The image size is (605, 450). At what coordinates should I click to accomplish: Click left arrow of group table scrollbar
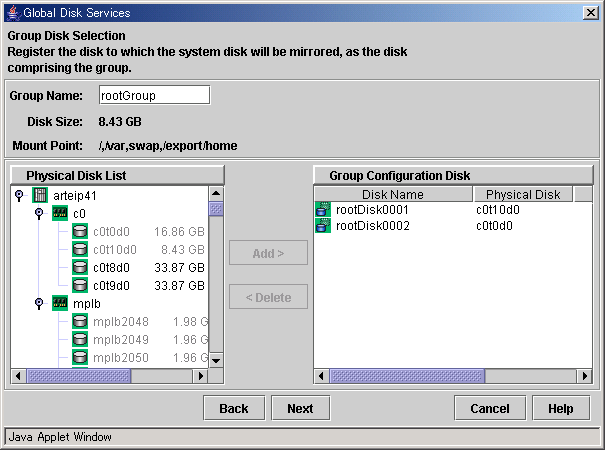click(321, 376)
